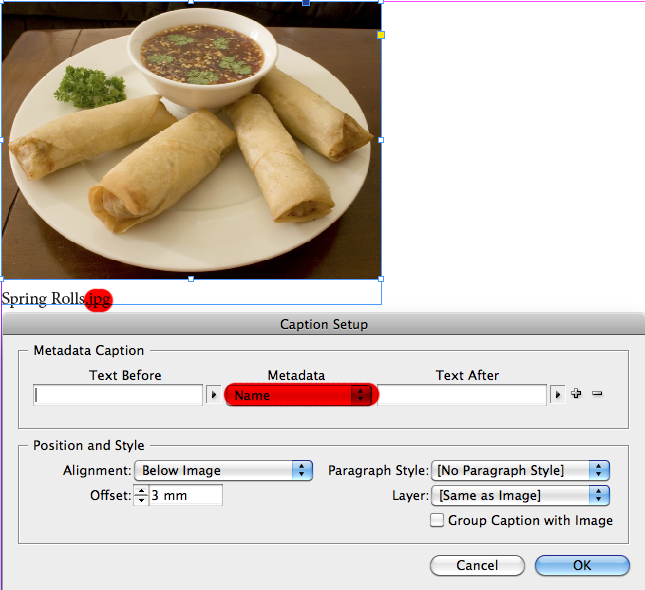Decrease the Offset value with the down arrow
This screenshot has height=590, width=645.
(141, 500)
